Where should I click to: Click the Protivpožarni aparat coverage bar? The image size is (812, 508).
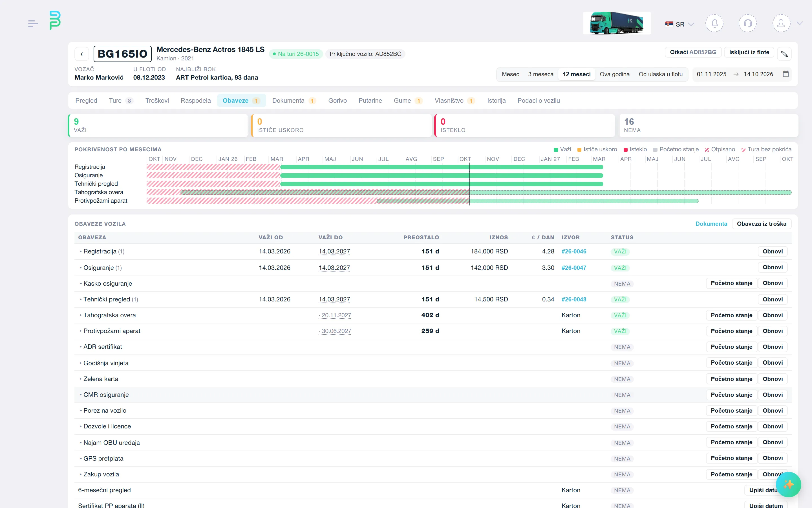click(537, 201)
